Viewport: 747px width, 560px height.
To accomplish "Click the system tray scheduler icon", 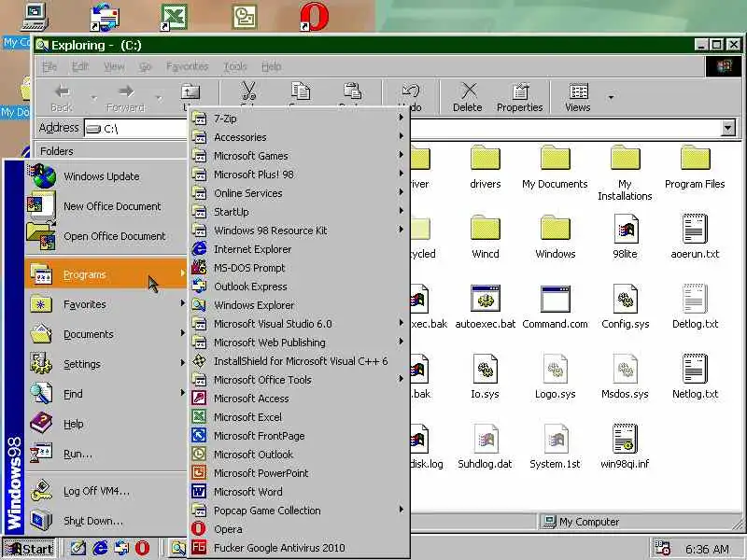I will coord(662,548).
